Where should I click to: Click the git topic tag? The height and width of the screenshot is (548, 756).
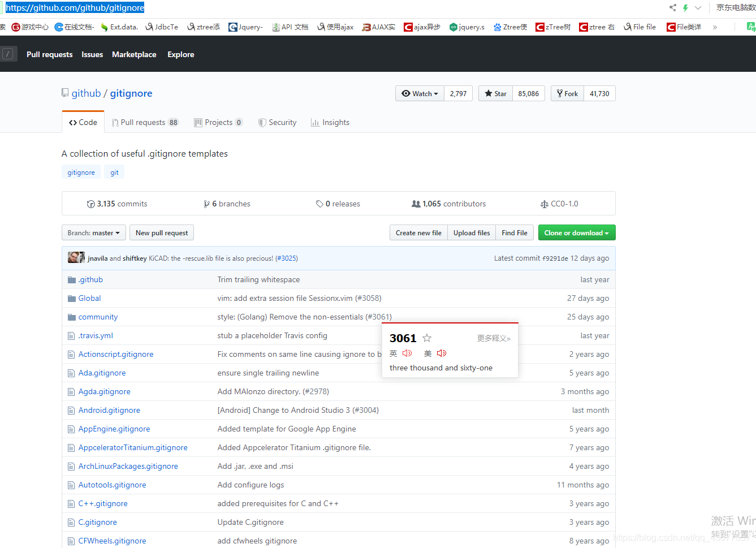pos(114,172)
